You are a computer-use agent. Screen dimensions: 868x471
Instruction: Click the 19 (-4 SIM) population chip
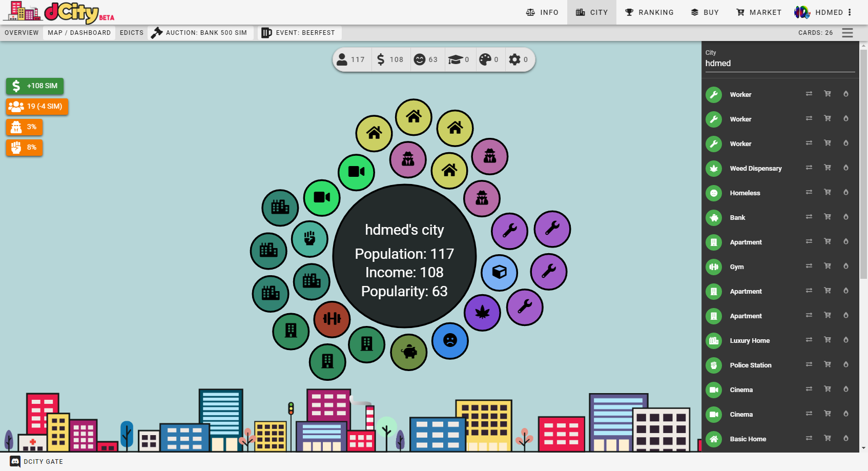[37, 107]
